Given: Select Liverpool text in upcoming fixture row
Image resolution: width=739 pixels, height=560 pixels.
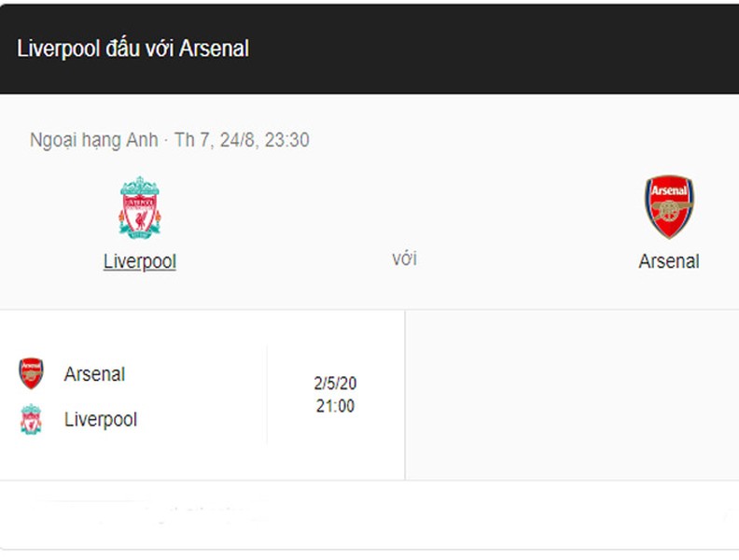Looking at the screenshot, I should click(x=101, y=419).
